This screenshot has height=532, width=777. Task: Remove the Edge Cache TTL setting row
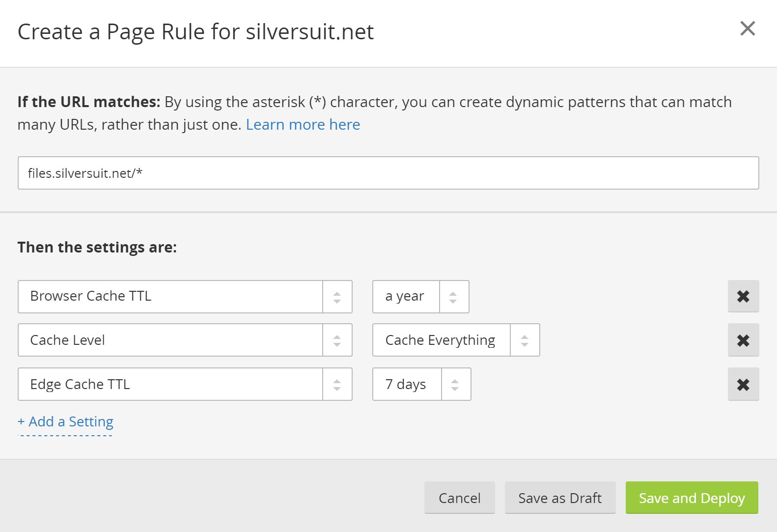[x=743, y=384]
